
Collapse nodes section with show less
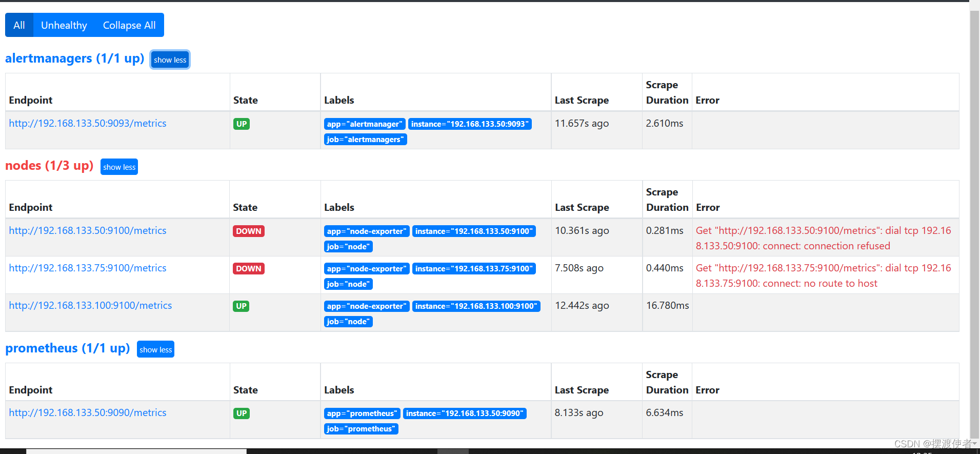click(x=119, y=167)
